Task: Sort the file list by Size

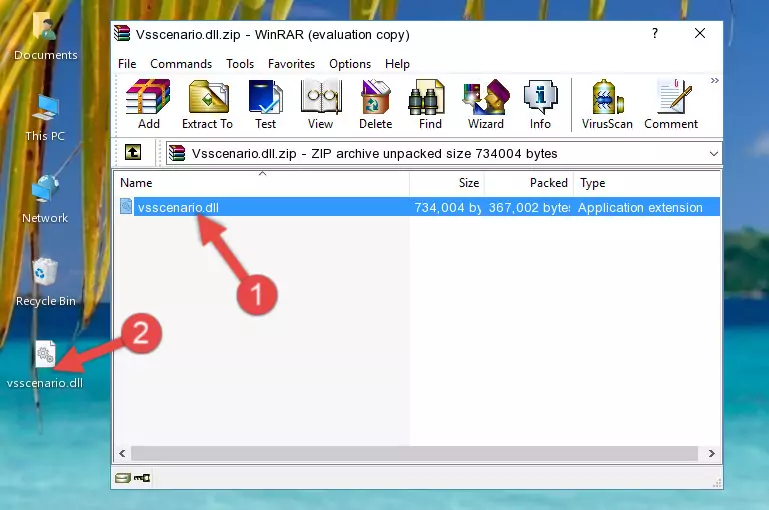Action: (x=447, y=183)
